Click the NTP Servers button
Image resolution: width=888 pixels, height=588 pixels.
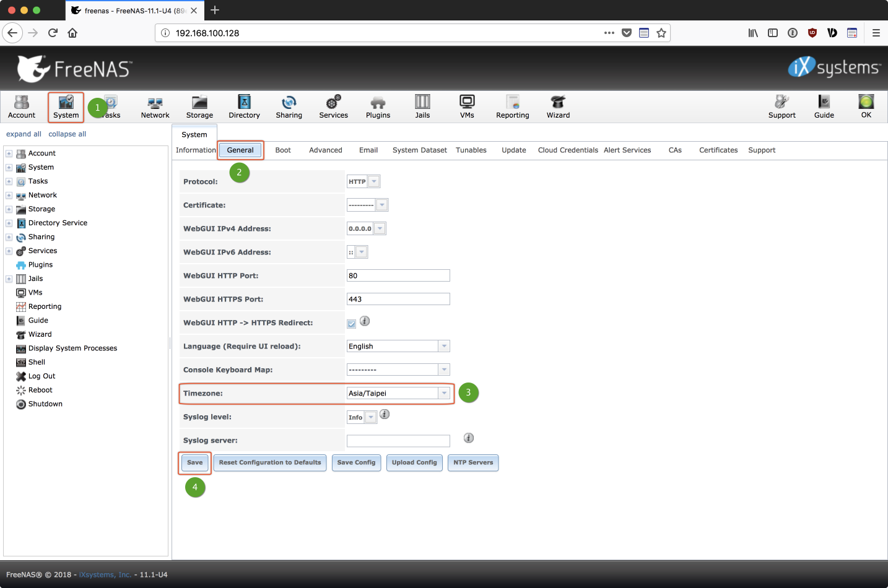click(x=473, y=462)
